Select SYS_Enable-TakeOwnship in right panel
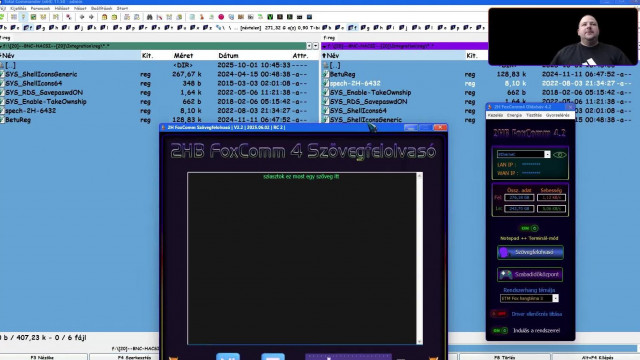640x360 pixels. 370,93
